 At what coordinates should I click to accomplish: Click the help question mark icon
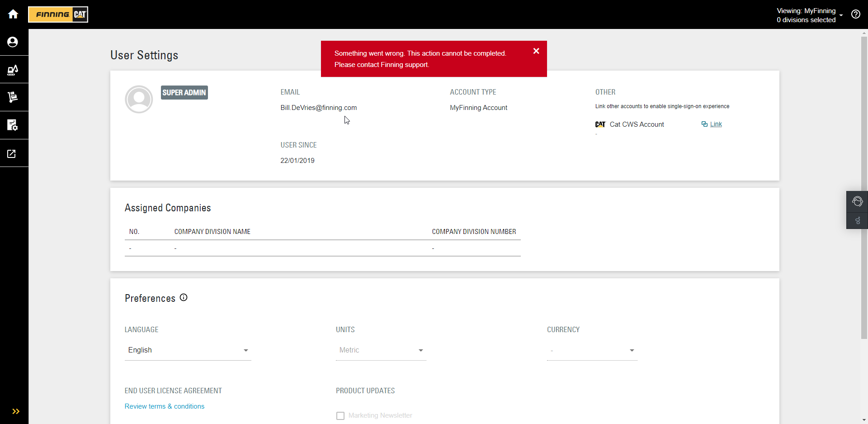[x=855, y=14]
